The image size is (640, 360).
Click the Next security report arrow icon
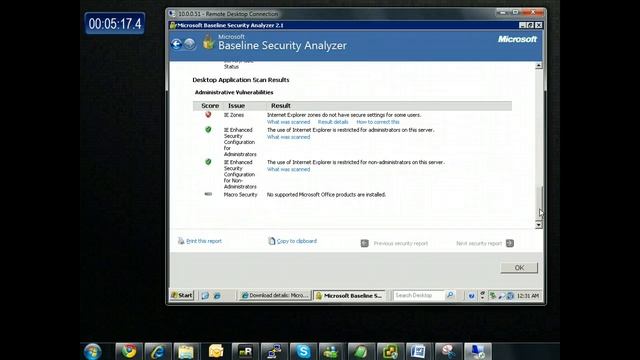[510, 244]
